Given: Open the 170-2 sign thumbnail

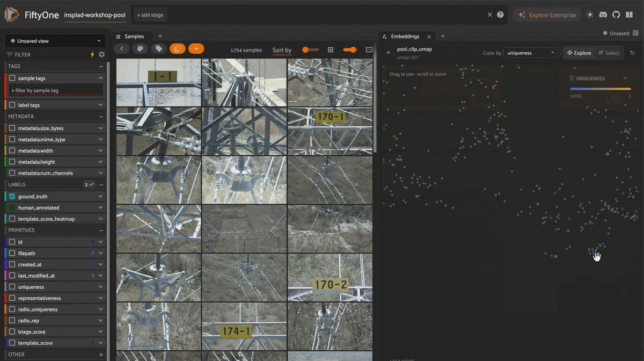Looking at the screenshot, I should [x=330, y=277].
